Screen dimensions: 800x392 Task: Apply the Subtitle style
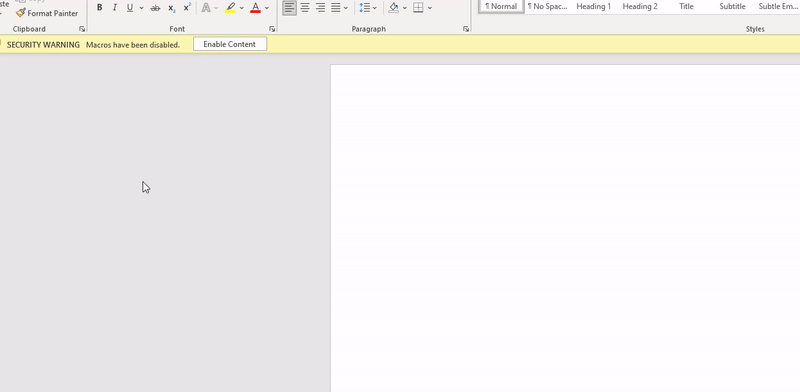(732, 6)
